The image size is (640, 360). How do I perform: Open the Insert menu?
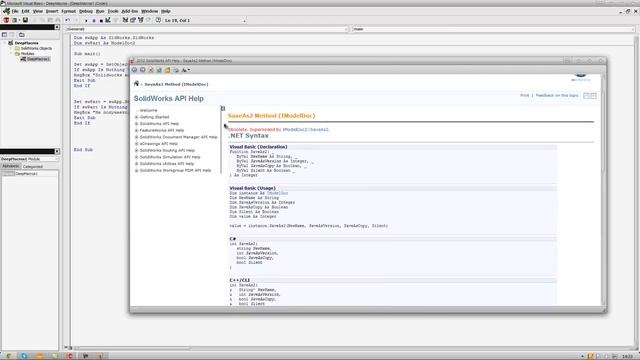pyautogui.click(x=52, y=11)
